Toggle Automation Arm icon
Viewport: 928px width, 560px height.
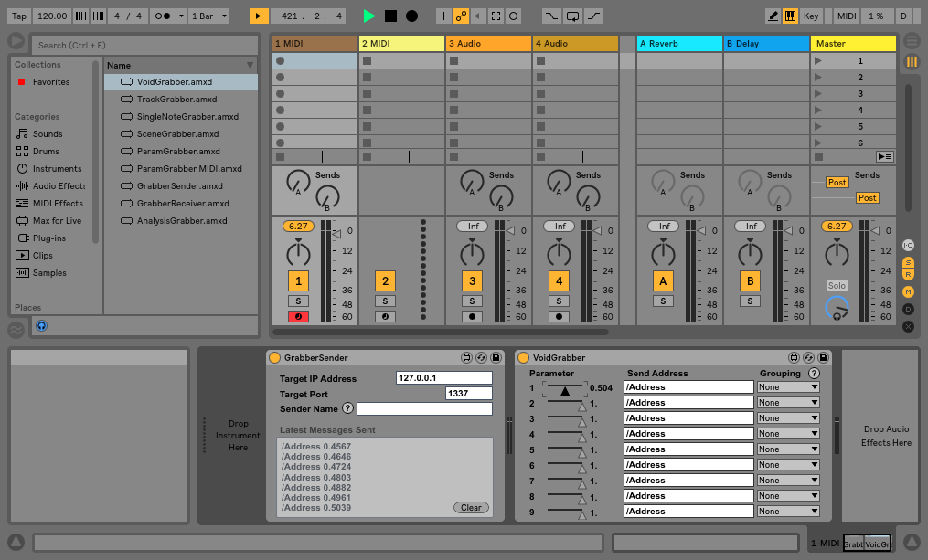[461, 16]
